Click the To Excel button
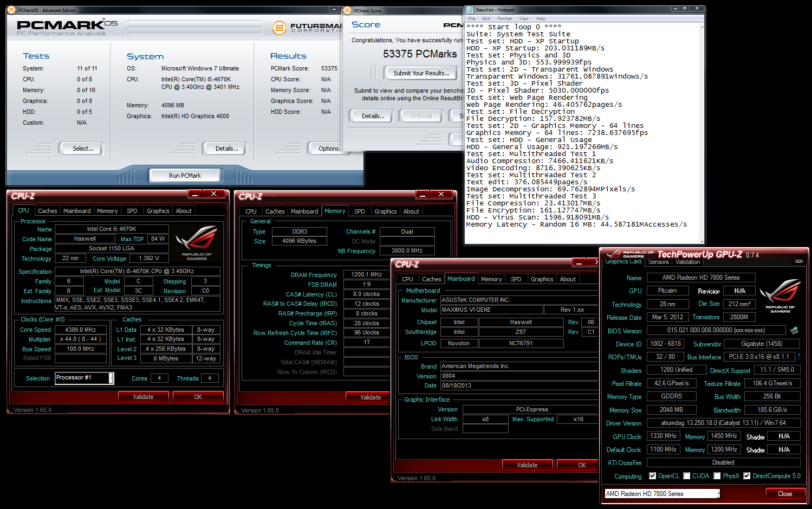Screen dimensions: 812x509 [421, 116]
